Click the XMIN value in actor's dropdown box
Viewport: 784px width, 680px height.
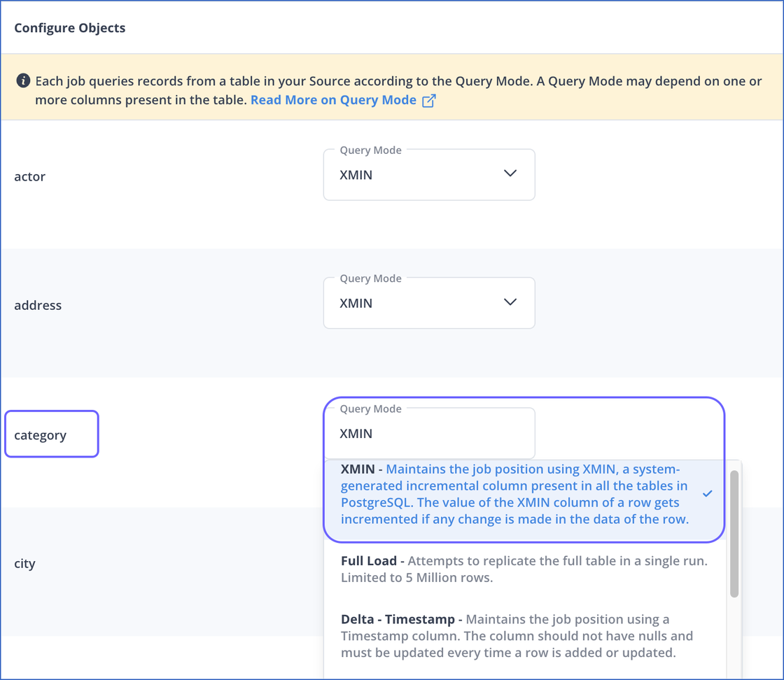(356, 175)
